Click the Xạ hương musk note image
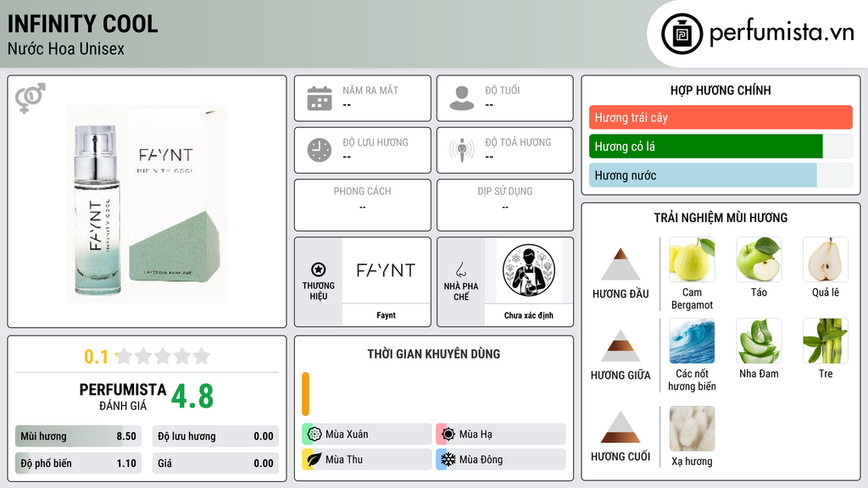 (692, 429)
